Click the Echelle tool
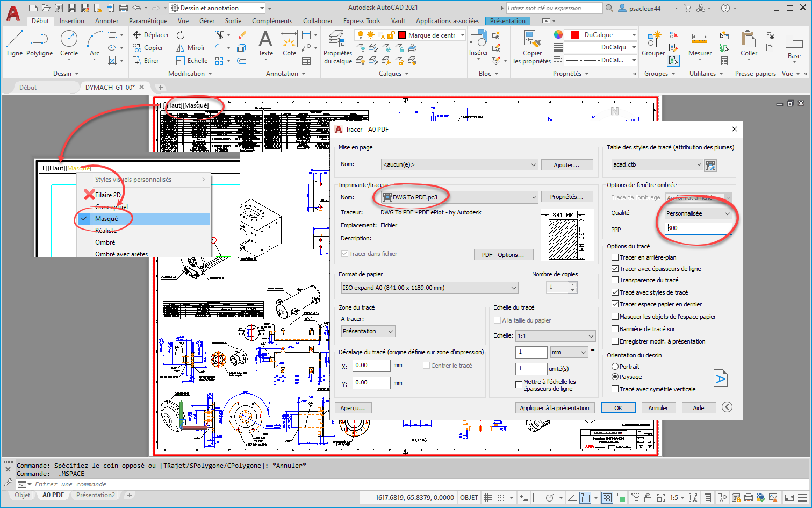The image size is (812, 508). [192, 61]
